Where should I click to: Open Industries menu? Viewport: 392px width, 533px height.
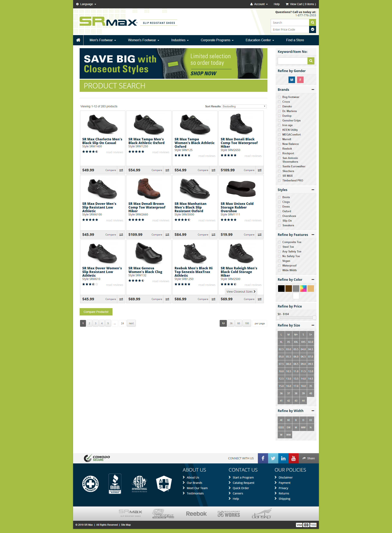[180, 40]
